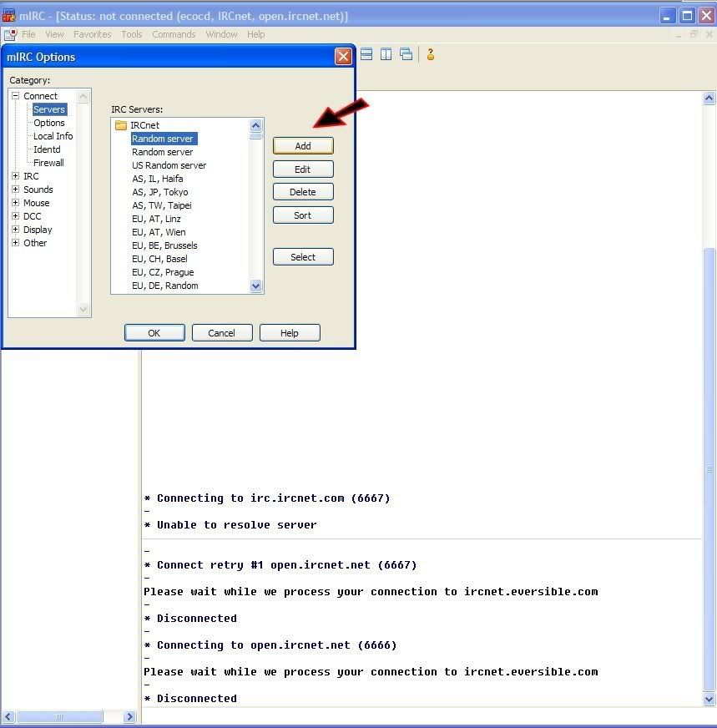This screenshot has height=728, width=717.
Task: Open the Commands menu
Action: click(x=174, y=34)
